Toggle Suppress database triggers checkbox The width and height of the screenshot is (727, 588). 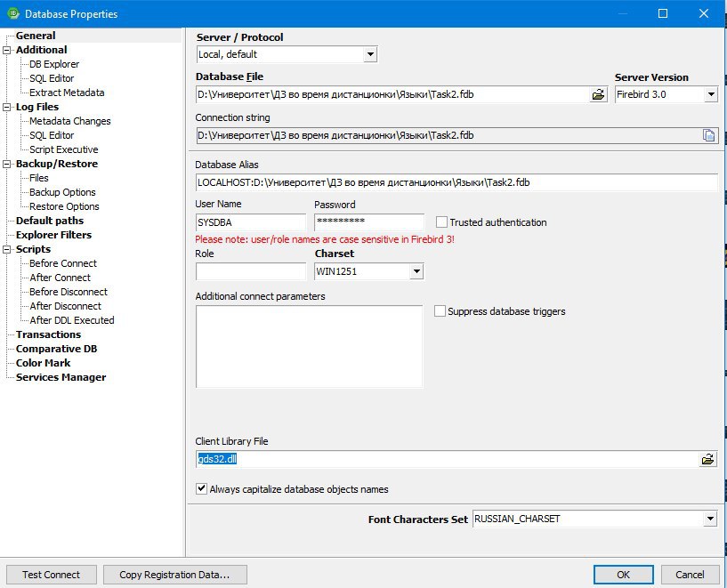coord(440,311)
